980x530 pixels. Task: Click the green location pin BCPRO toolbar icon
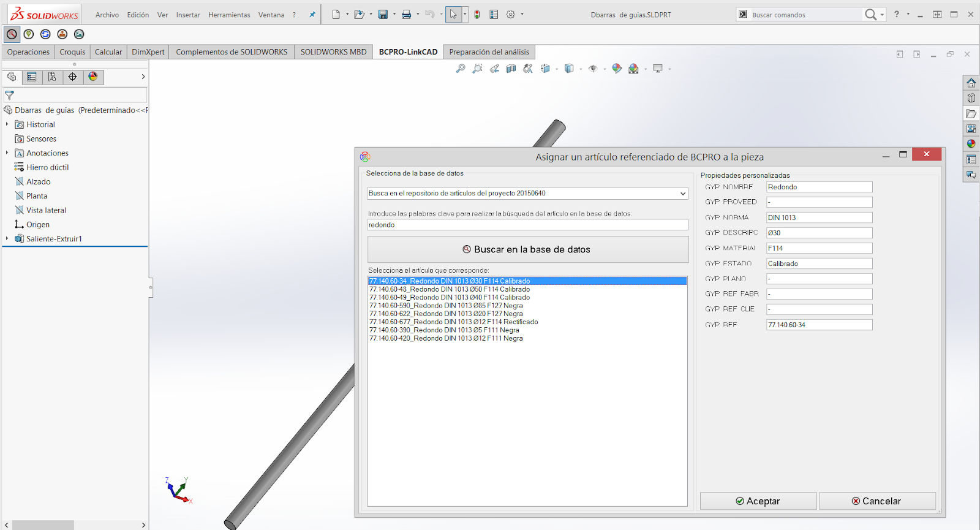pos(29,34)
